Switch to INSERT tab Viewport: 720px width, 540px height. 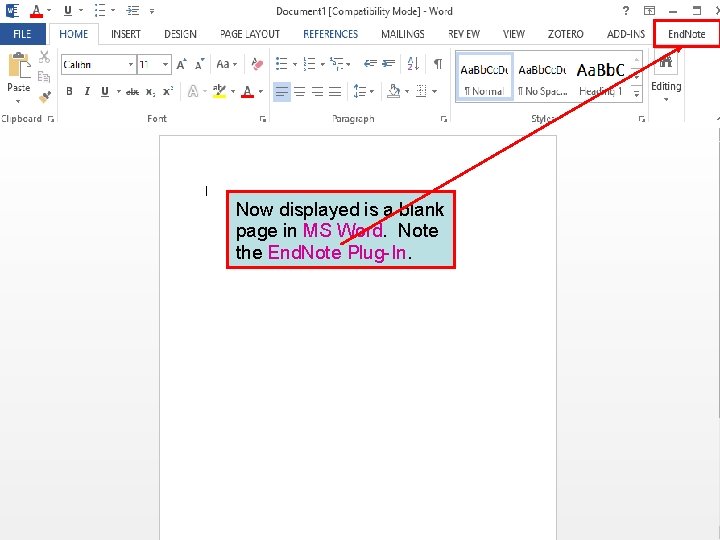point(125,34)
